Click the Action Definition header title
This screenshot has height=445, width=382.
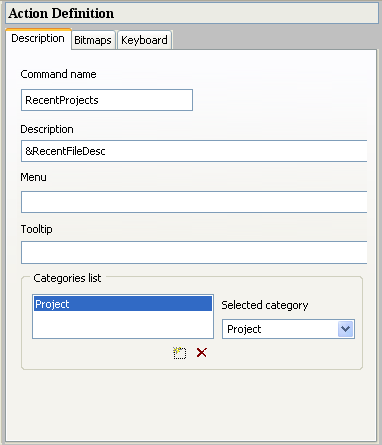pyautogui.click(x=61, y=13)
